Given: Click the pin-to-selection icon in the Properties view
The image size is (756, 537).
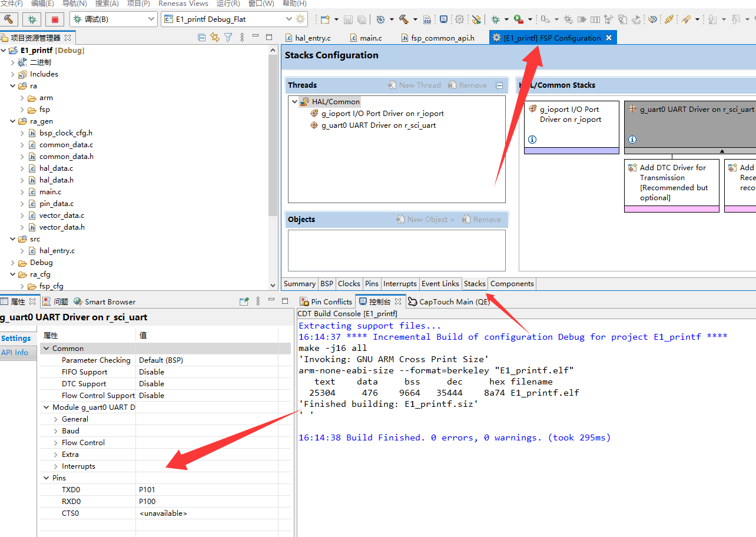Looking at the screenshot, I should tap(244, 301).
